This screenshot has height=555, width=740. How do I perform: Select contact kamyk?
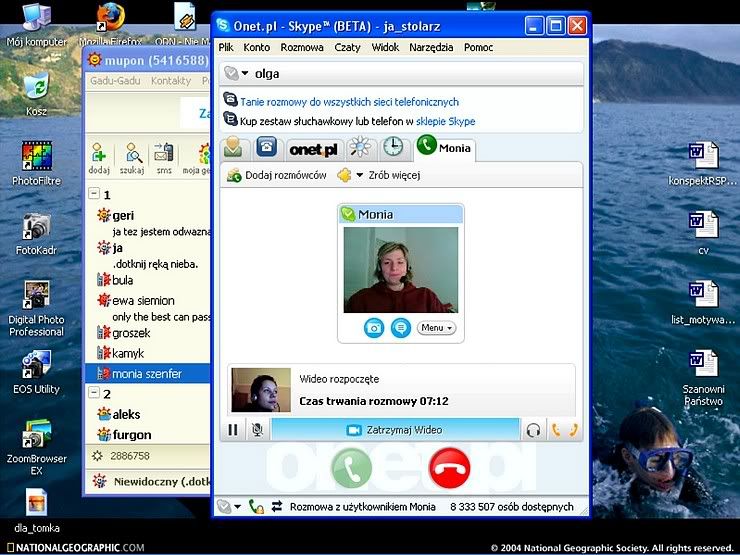pyautogui.click(x=127, y=353)
